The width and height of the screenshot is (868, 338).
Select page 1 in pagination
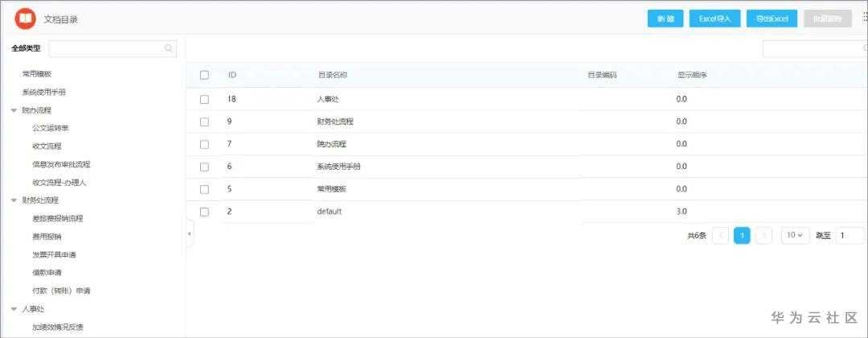click(742, 236)
